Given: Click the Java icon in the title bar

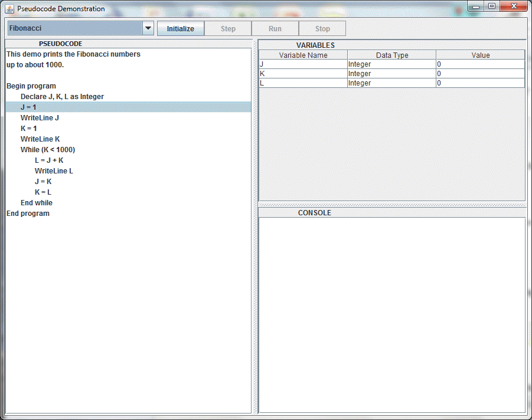Looking at the screenshot, I should click(9, 9).
